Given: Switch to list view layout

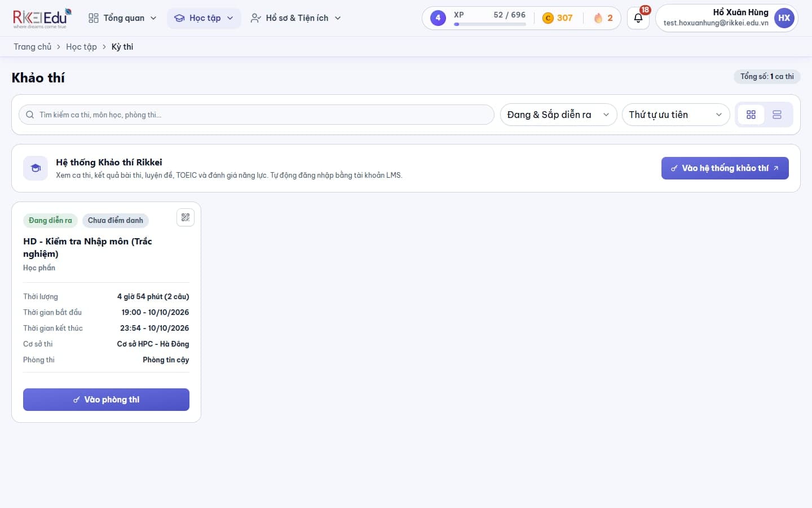Looking at the screenshot, I should 777,115.
